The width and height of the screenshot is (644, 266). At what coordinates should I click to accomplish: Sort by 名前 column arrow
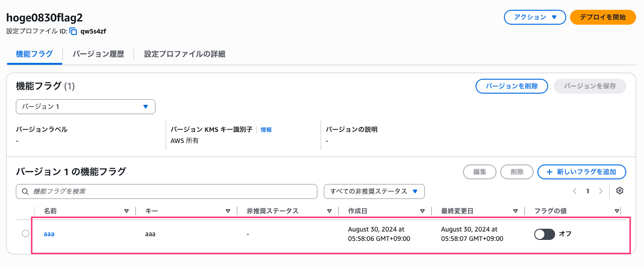(127, 211)
